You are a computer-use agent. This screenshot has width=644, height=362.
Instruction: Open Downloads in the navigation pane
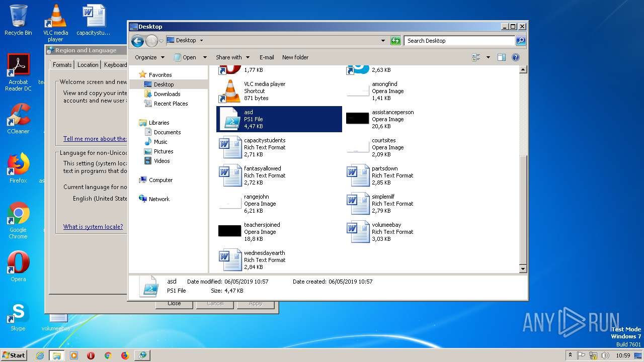[x=167, y=94]
